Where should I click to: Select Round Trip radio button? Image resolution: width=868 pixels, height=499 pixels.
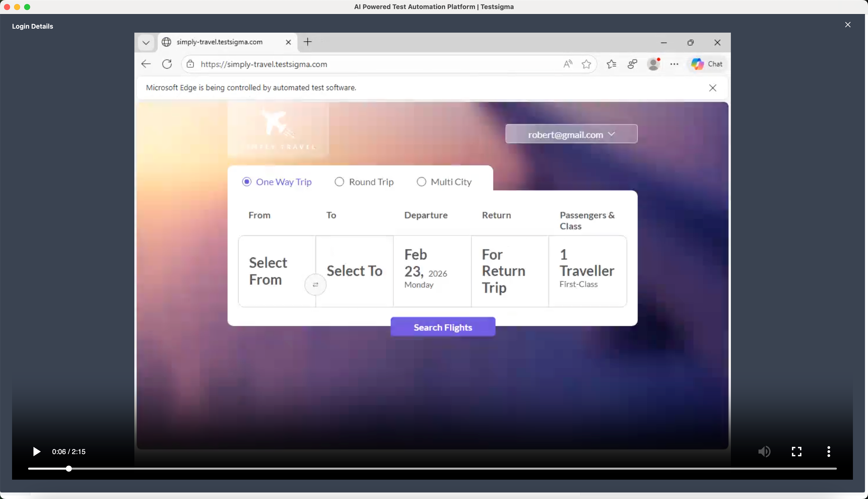pyautogui.click(x=339, y=182)
